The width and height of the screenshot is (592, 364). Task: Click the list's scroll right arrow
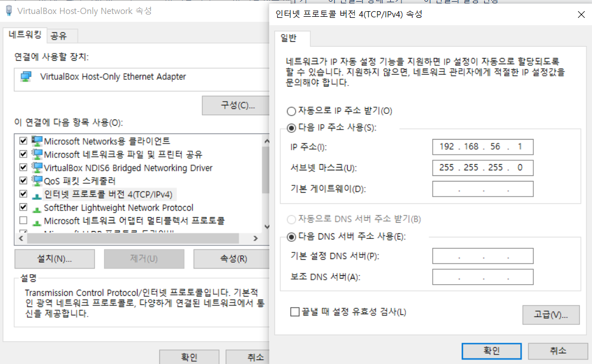255,238
